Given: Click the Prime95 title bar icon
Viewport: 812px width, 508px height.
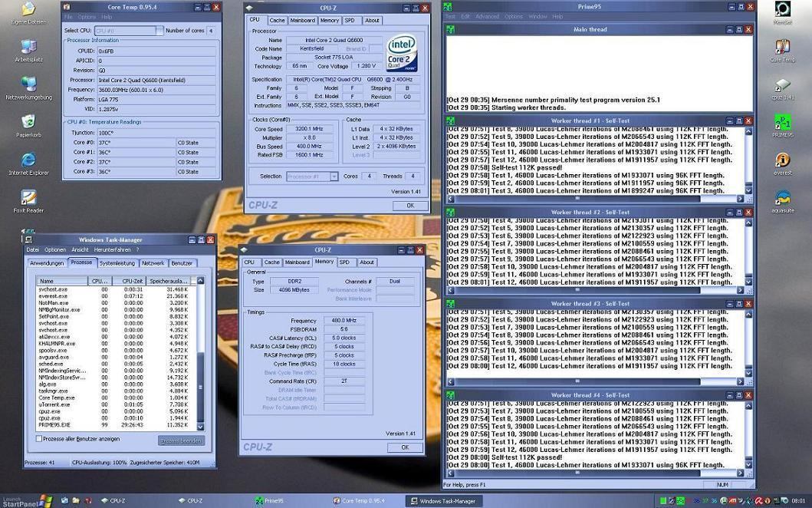Looking at the screenshot, I should (x=448, y=7).
